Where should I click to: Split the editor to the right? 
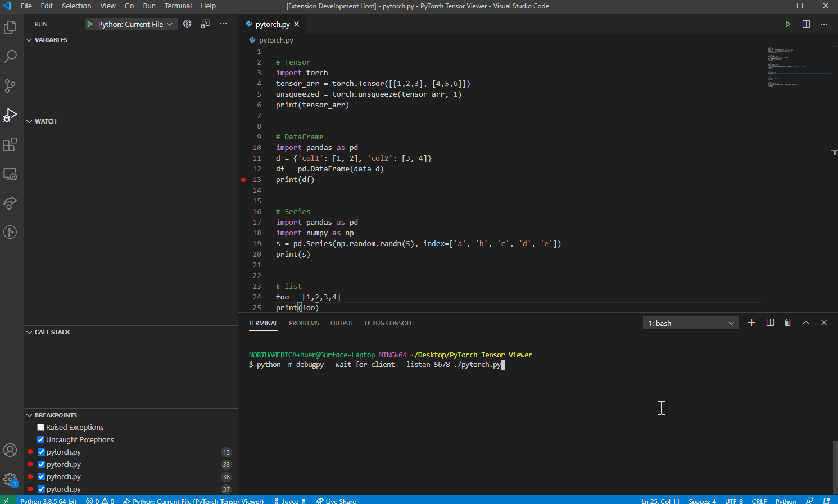pos(806,24)
